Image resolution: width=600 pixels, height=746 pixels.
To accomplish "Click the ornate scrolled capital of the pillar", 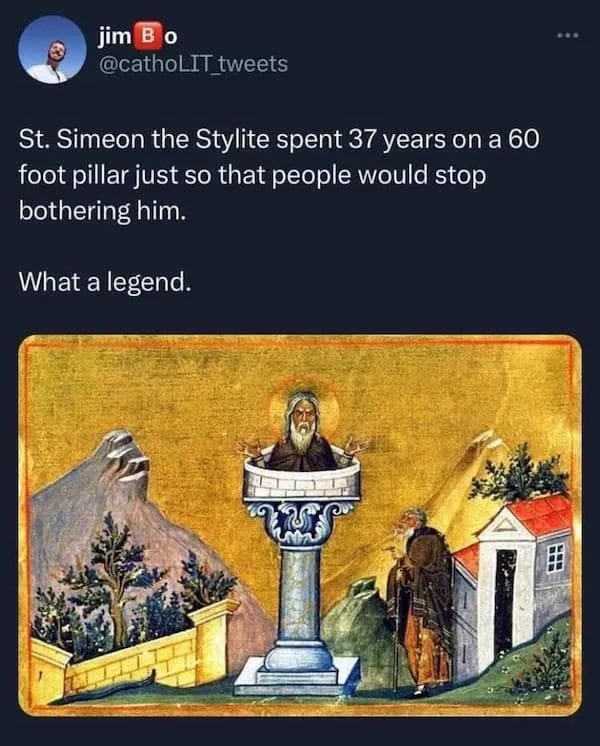I will coord(300,523).
